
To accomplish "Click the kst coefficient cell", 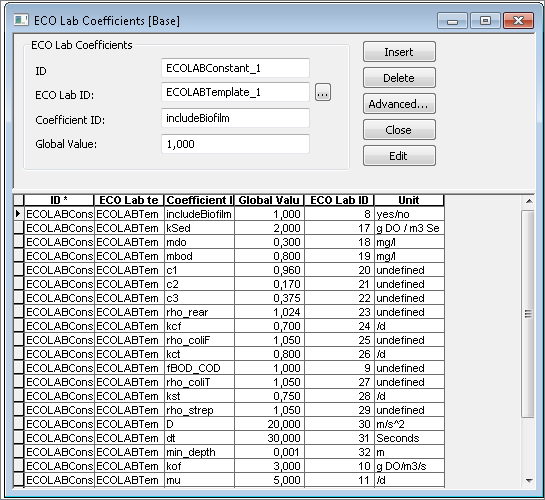I will click(x=199, y=396).
